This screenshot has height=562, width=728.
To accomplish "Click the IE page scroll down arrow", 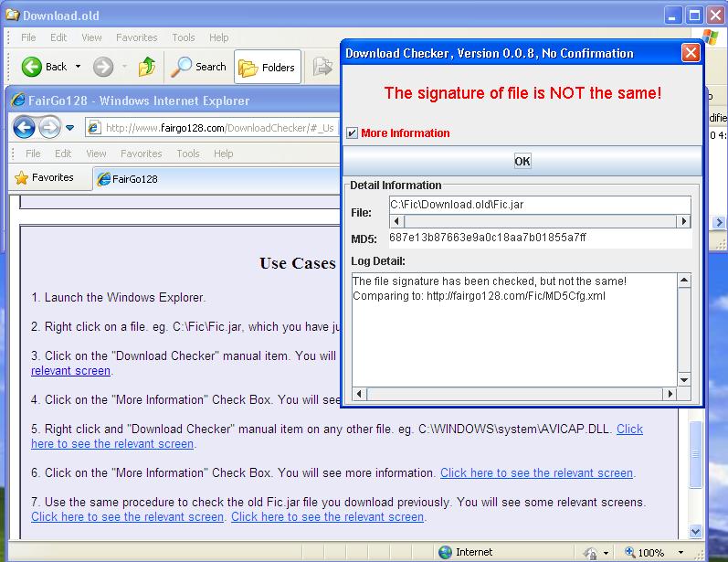I will [695, 531].
